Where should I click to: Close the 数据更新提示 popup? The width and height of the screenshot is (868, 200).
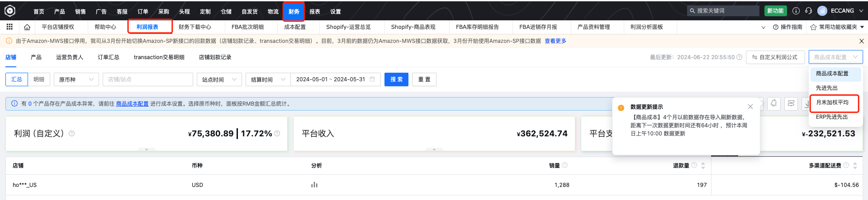pyautogui.click(x=750, y=107)
